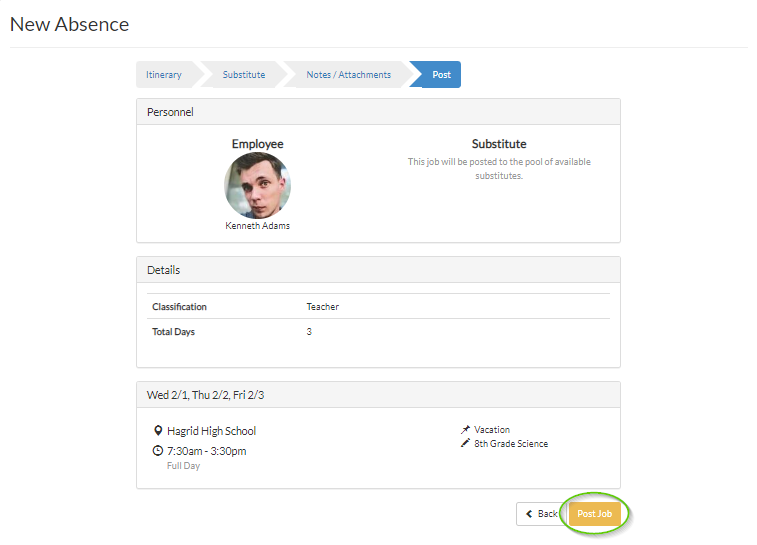Click the Personnel panel header

[x=378, y=112]
